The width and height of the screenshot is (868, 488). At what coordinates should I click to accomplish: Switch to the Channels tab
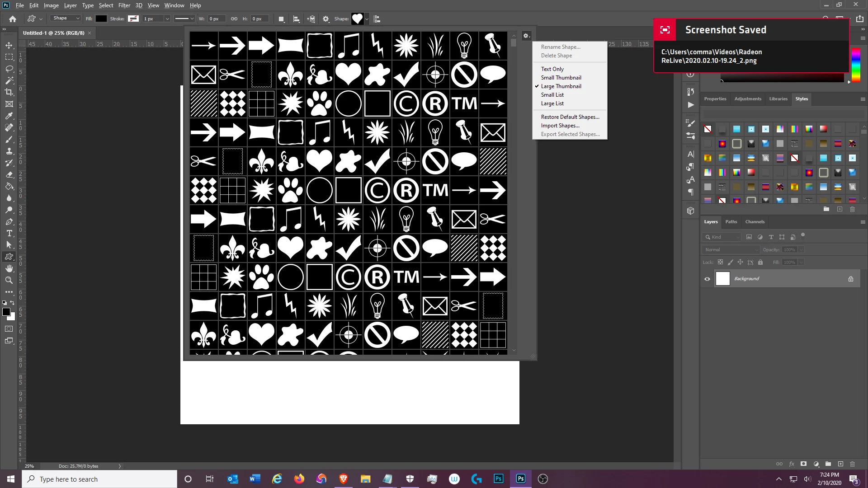coord(755,222)
